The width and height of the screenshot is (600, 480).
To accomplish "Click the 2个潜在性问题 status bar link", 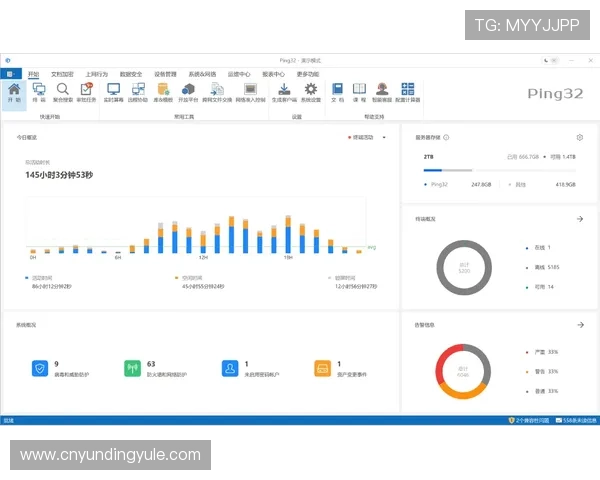I will (530, 420).
